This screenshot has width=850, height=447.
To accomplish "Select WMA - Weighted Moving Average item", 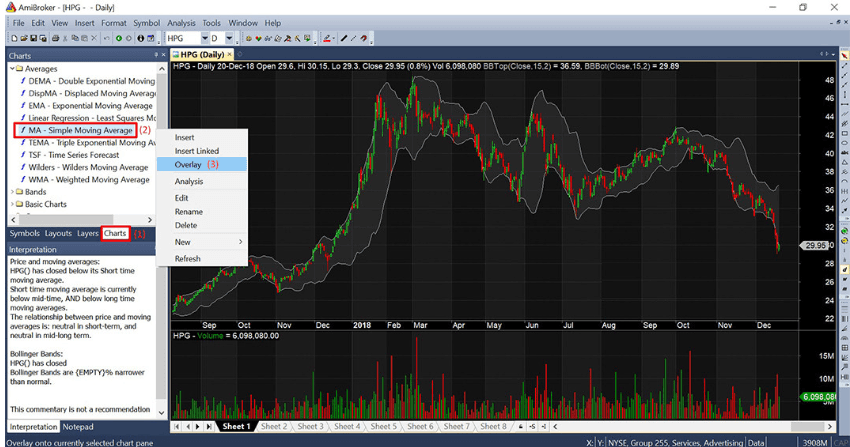I will (89, 180).
